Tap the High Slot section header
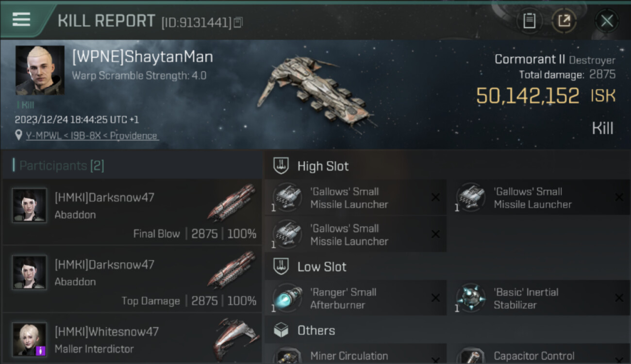This screenshot has height=364, width=631. [323, 166]
